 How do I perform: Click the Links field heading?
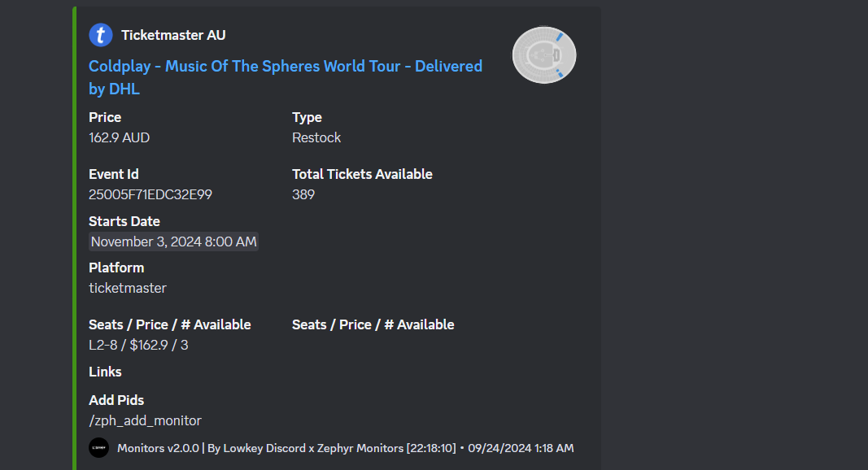(x=105, y=372)
